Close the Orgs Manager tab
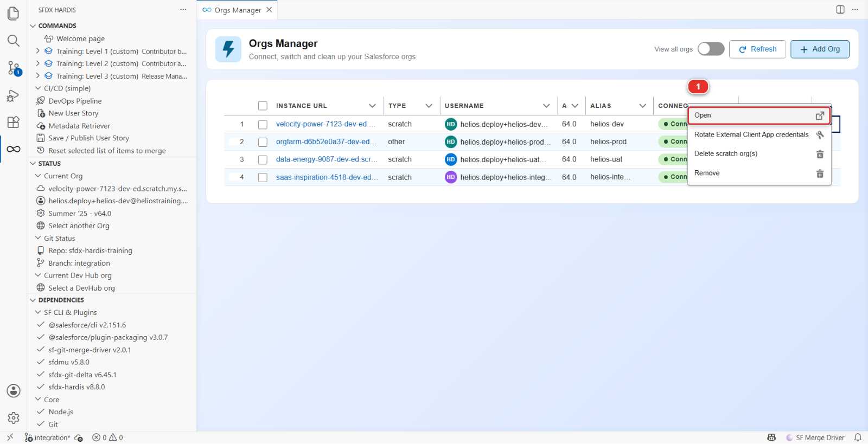868x444 pixels. [x=269, y=10]
